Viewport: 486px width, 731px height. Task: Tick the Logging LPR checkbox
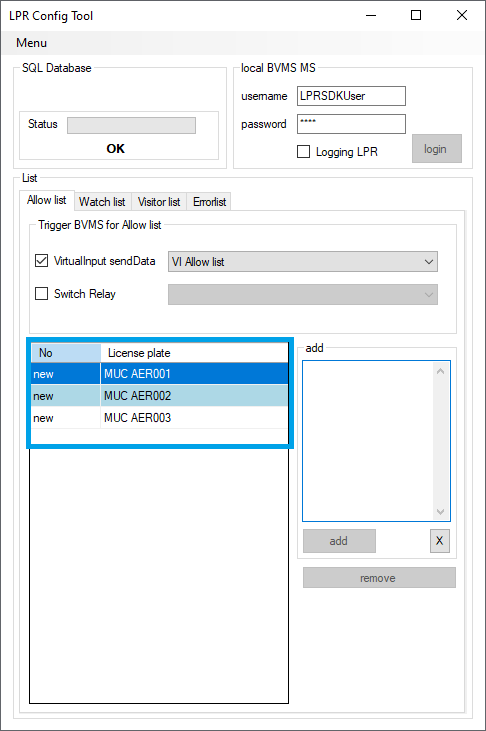(x=304, y=152)
